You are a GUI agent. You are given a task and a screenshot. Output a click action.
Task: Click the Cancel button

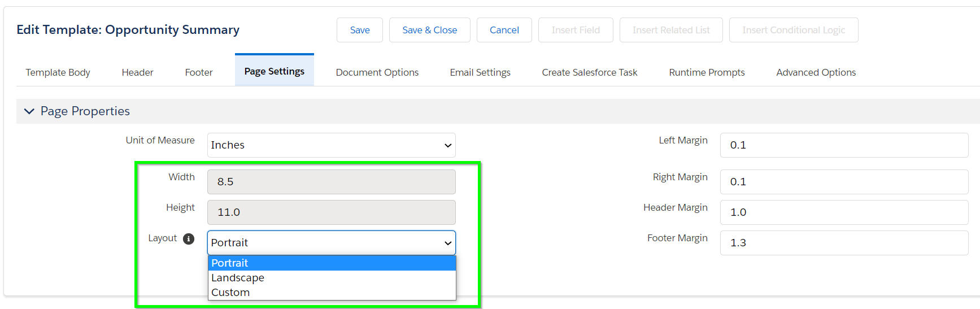click(x=504, y=30)
